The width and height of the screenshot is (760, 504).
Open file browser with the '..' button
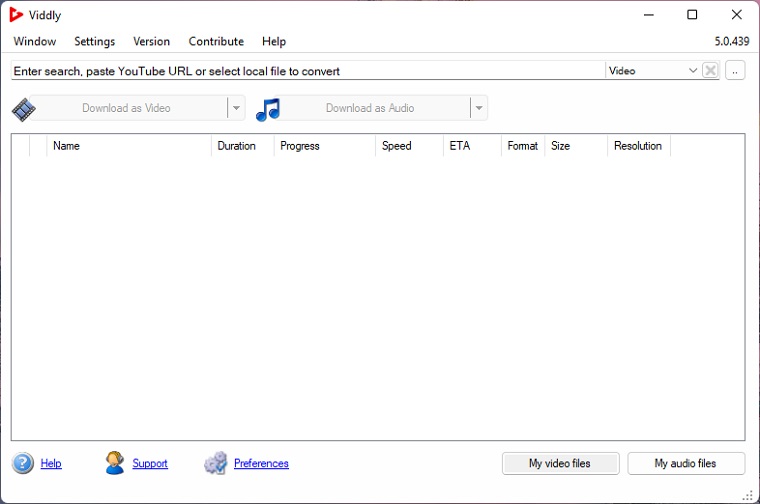[x=735, y=71]
